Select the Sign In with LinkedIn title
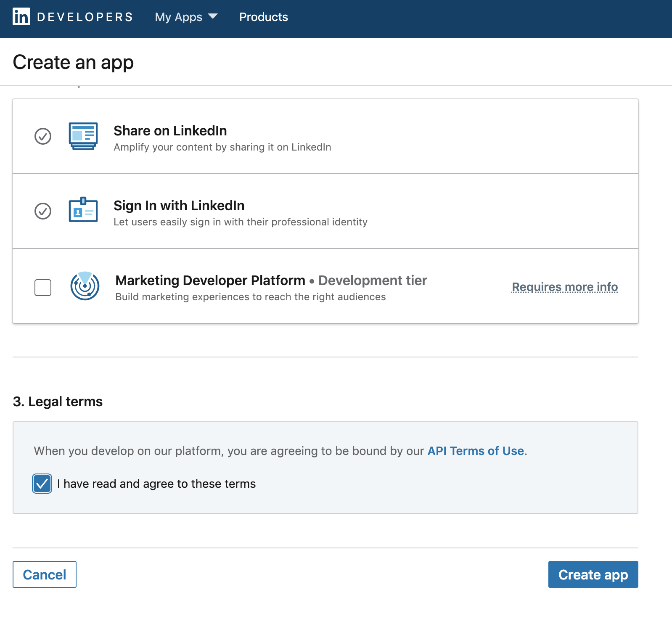This screenshot has height=619, width=672. coord(179,206)
